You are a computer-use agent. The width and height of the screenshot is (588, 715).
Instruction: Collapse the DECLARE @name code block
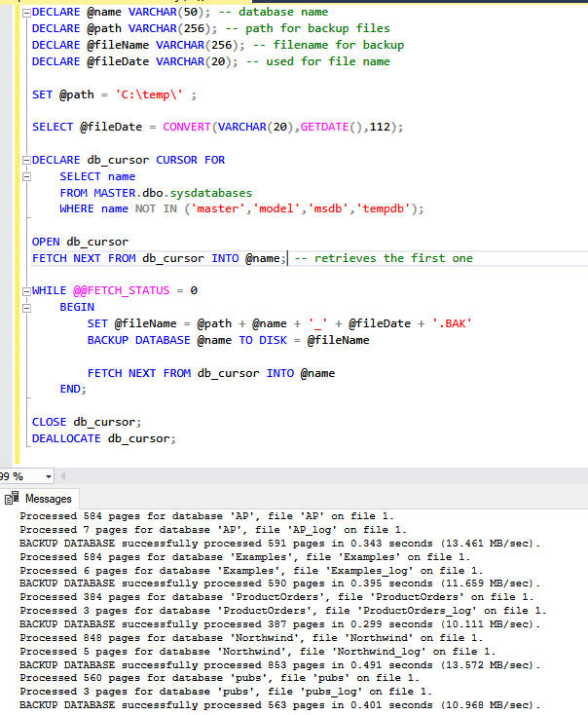point(27,13)
